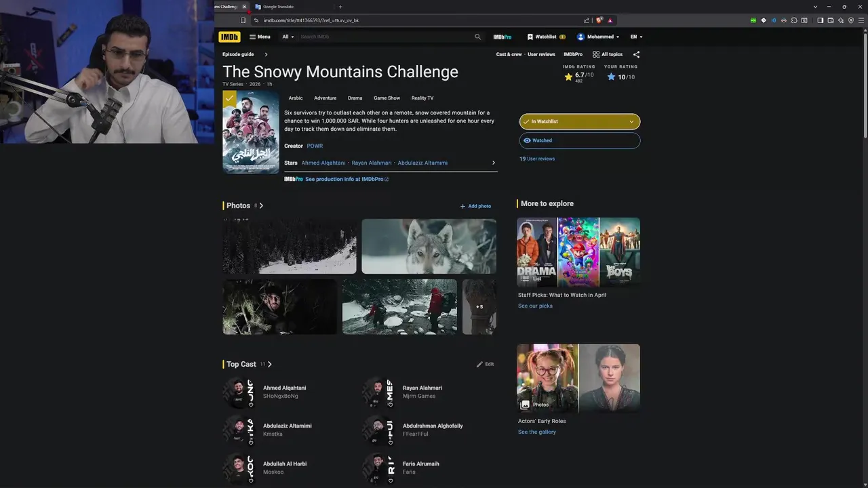Open the Brave Wallet icon
The width and height of the screenshot is (868, 488).
[830, 20]
